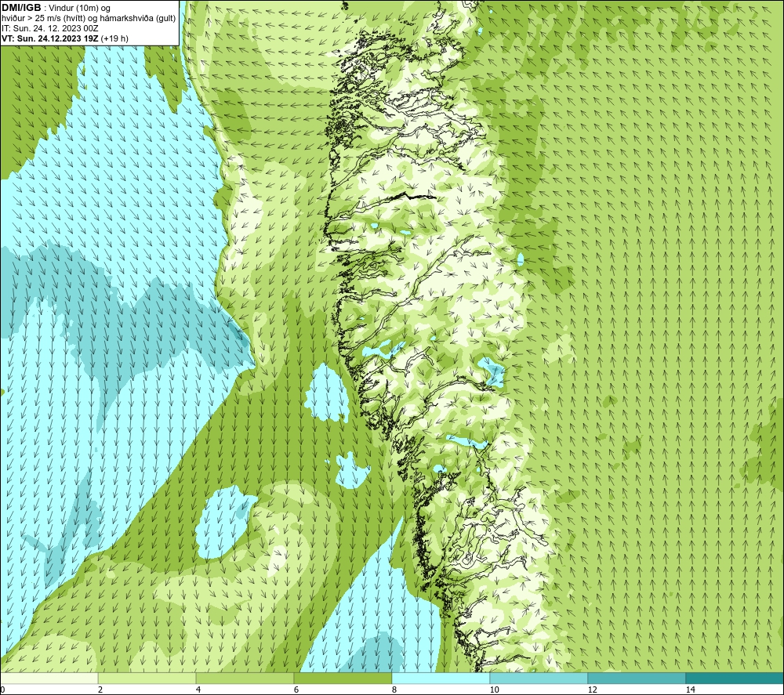This screenshot has width=784, height=695.
Task: Click the 2–4 m/s light green legend swatch
Action: [x=147, y=678]
